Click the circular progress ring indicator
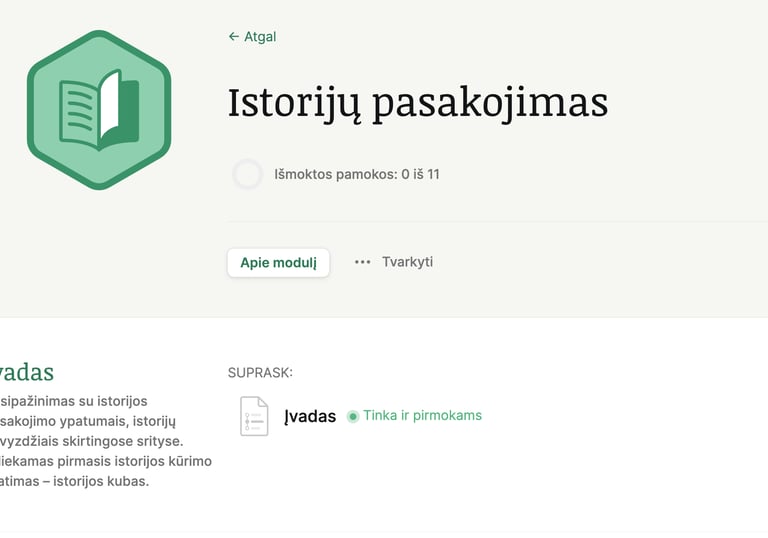Image resolution: width=768 pixels, height=538 pixels. tap(247, 174)
